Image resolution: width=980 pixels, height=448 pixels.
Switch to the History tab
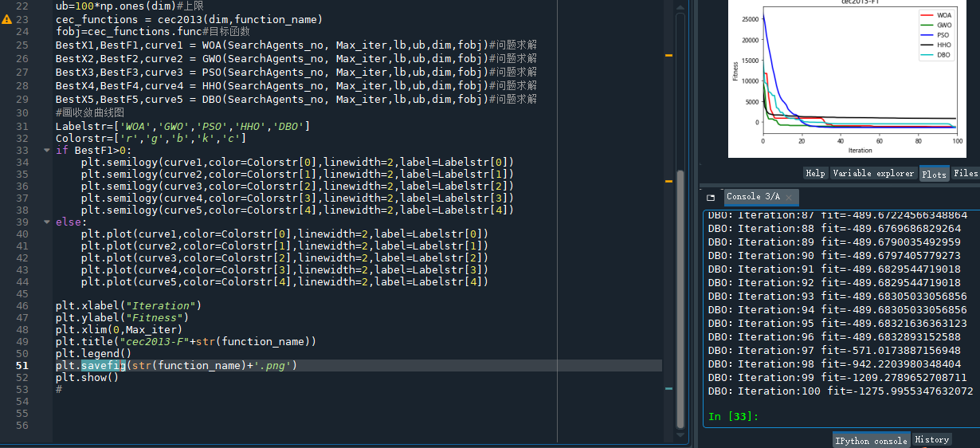[x=931, y=440]
